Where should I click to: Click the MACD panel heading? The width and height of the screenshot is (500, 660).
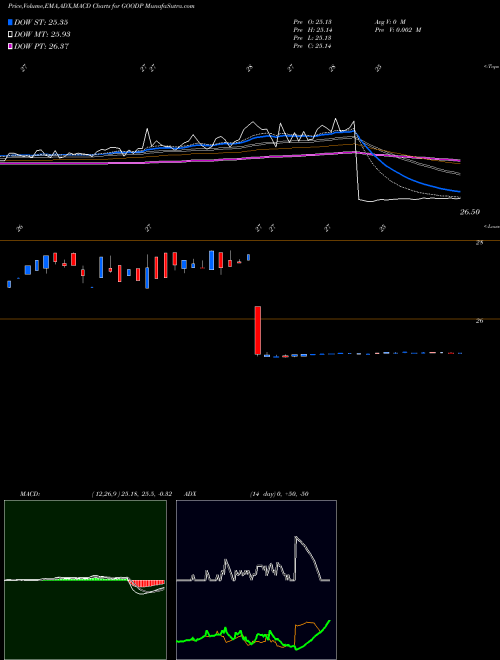(x=30, y=494)
